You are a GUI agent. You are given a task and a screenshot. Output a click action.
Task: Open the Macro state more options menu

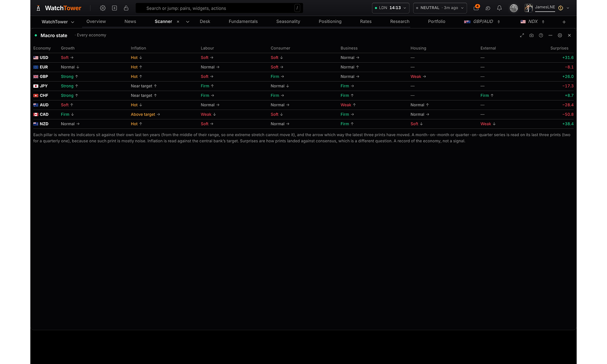click(x=550, y=36)
